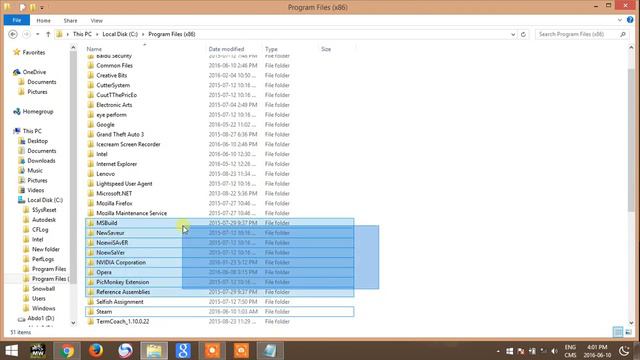Select the Grand Theft Auto 3 folder
640x360 pixels.
point(120,134)
